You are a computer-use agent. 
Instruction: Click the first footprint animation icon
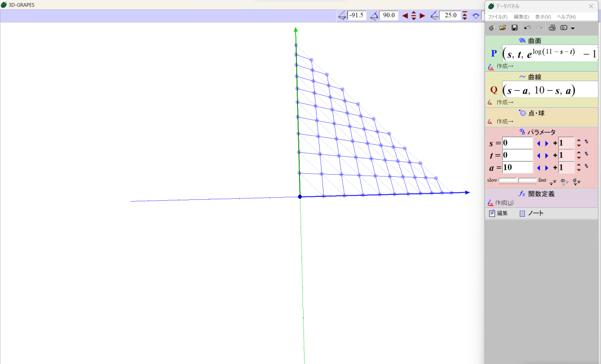click(x=553, y=181)
